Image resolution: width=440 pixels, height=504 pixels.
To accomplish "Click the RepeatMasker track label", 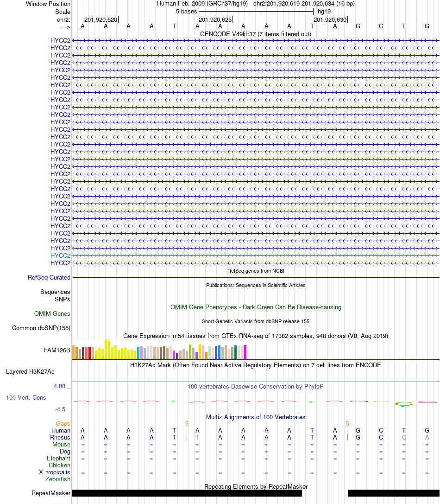I will pos(51,493).
